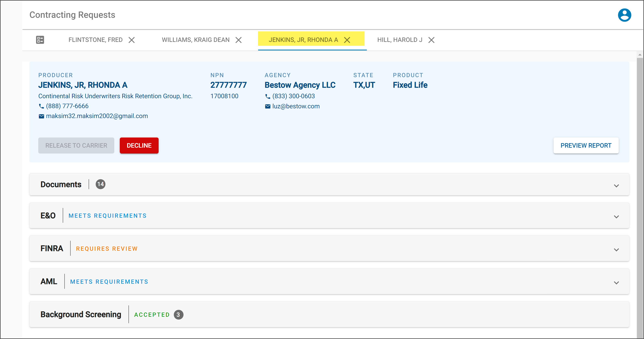
Task: Click the NPN number 27777777
Action: 228,85
